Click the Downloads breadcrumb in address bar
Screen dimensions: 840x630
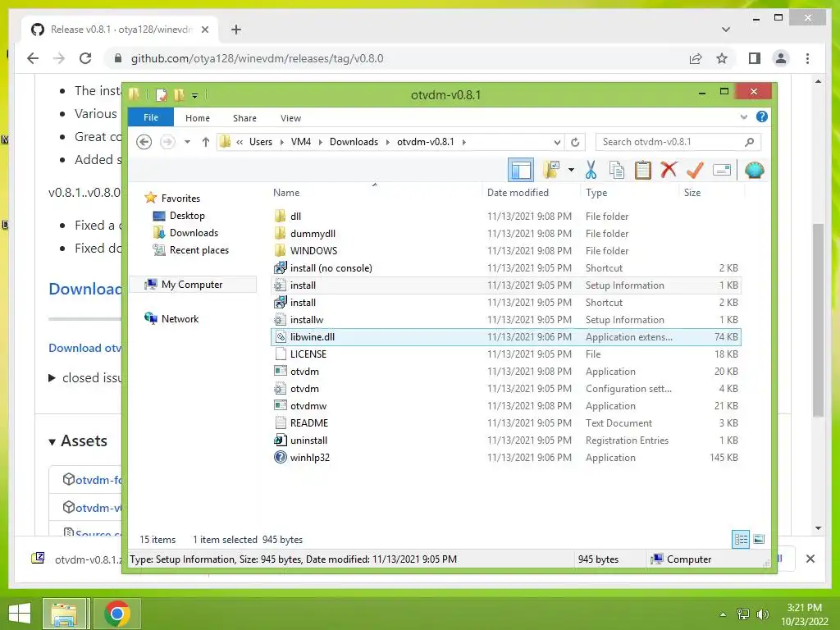point(354,142)
